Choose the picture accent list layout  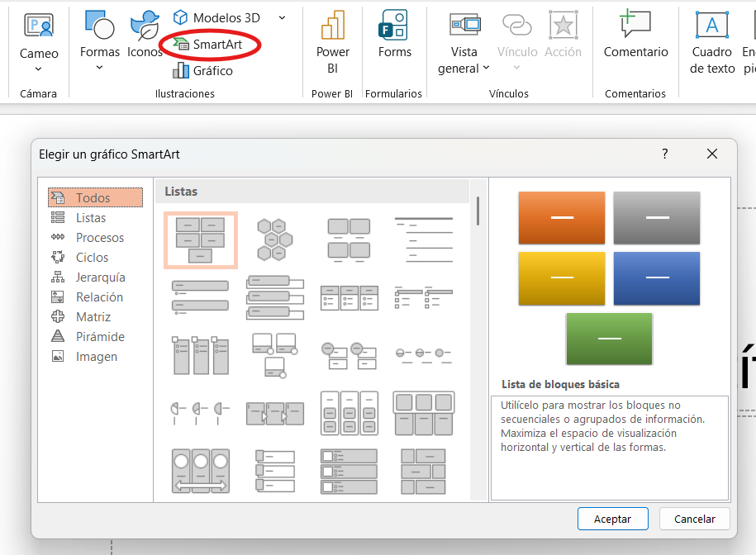click(x=201, y=355)
